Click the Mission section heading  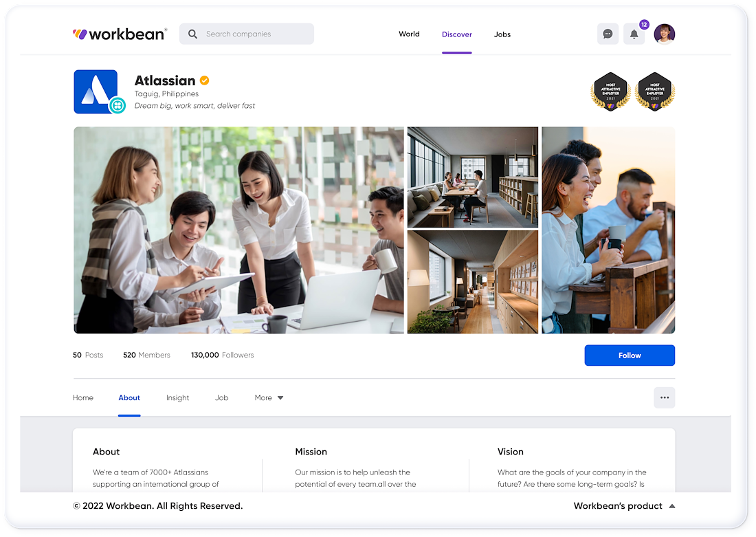click(311, 452)
